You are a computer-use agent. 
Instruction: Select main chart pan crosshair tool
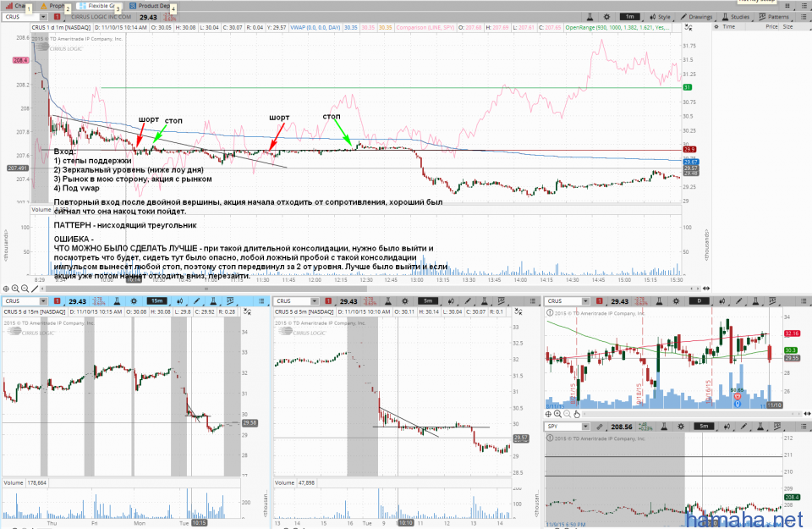(x=6, y=289)
